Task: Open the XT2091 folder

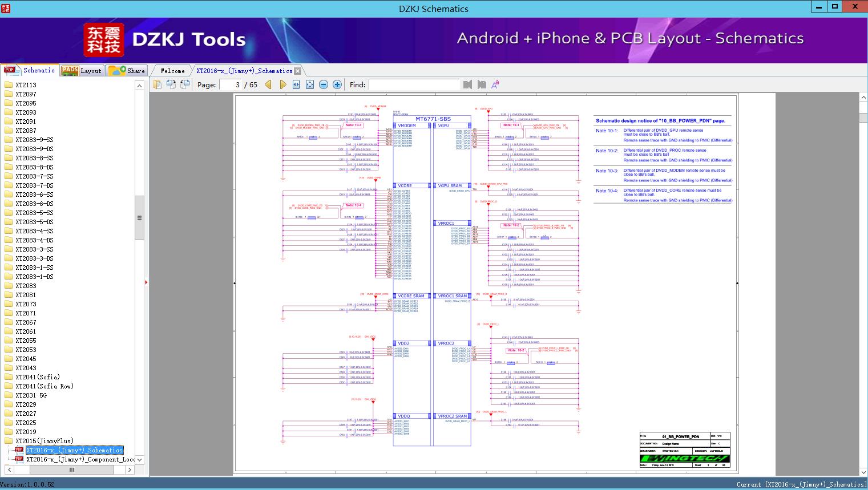Action: [x=21, y=122]
